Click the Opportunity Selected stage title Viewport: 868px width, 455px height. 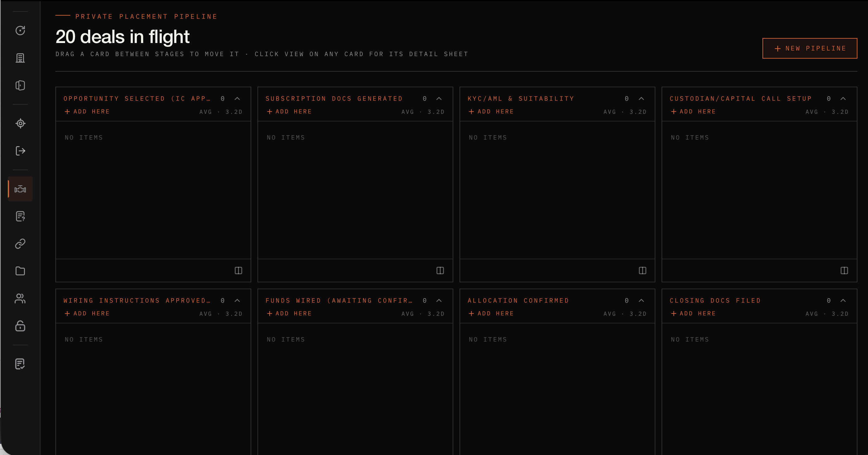137,98
